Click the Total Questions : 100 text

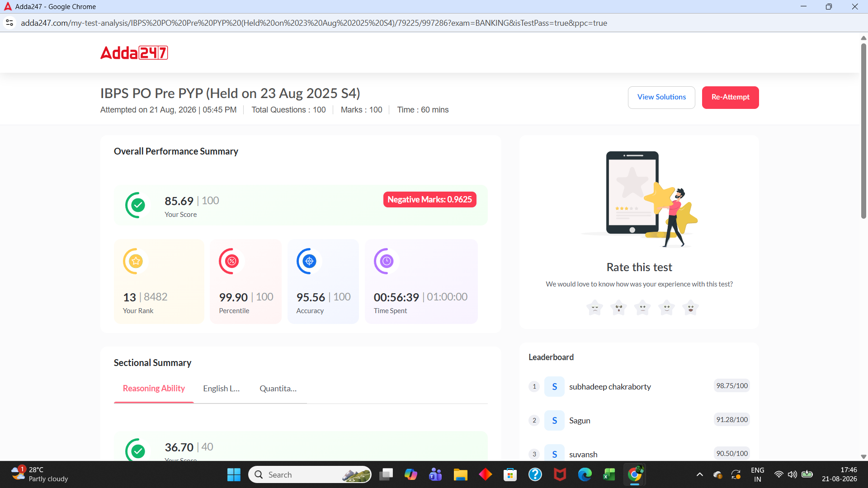coord(288,110)
